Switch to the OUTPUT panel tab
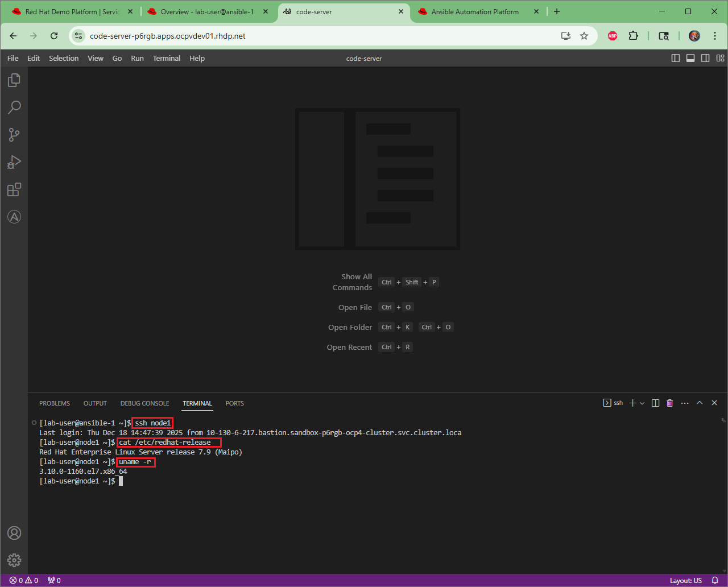Image resolution: width=728 pixels, height=587 pixels. [x=95, y=403]
